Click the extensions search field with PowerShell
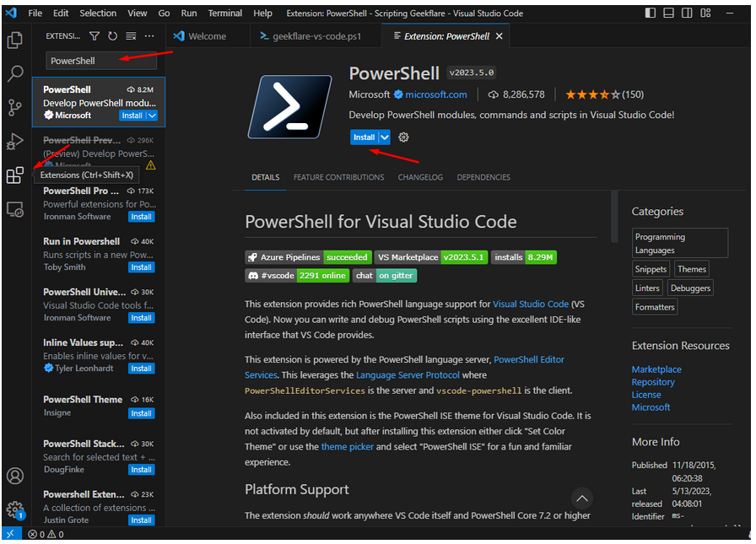 coord(101,62)
